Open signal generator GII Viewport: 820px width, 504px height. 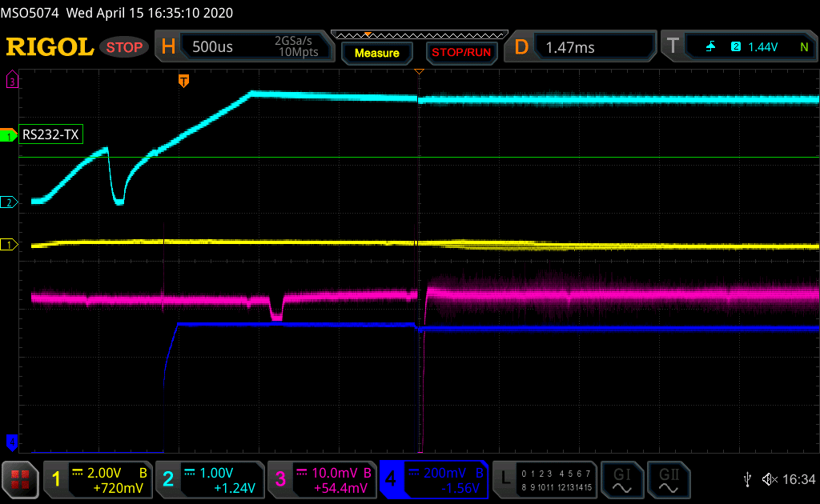pyautogui.click(x=667, y=479)
